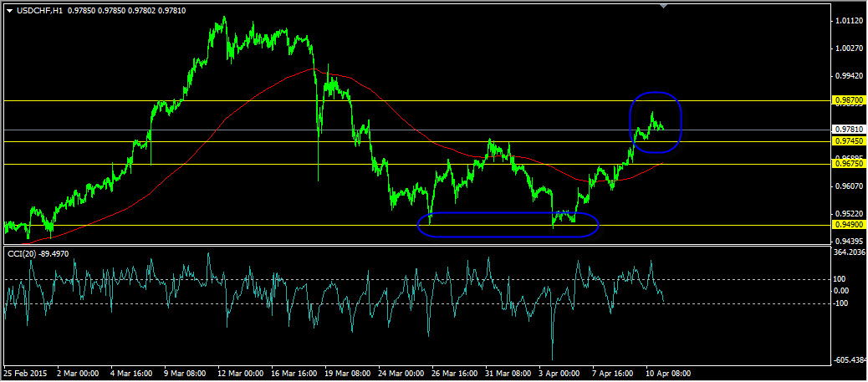
Task: Open the chart menu triangle beside USDCHF,H1
Action: (x=8, y=11)
